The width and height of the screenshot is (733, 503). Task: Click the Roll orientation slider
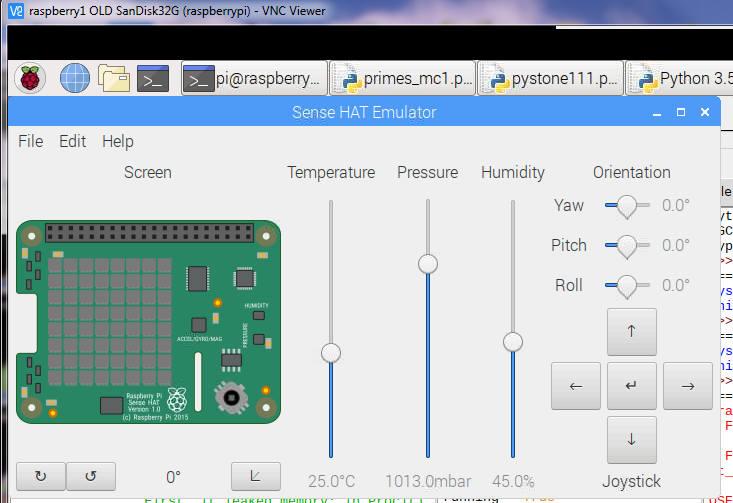point(627,286)
